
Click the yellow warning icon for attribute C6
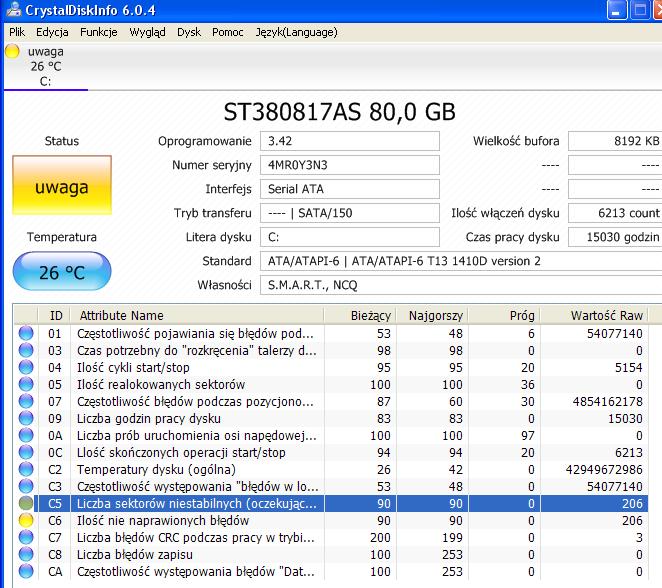pos(26,520)
